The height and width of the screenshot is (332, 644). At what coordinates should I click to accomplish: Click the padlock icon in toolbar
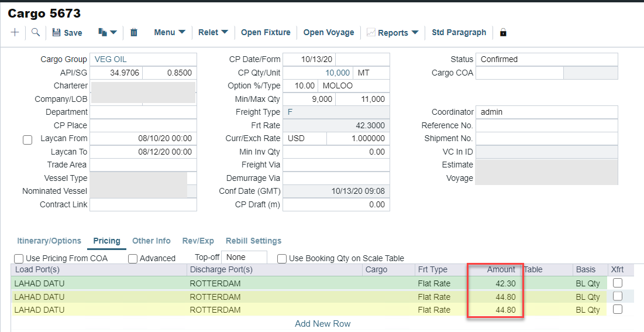(x=503, y=33)
